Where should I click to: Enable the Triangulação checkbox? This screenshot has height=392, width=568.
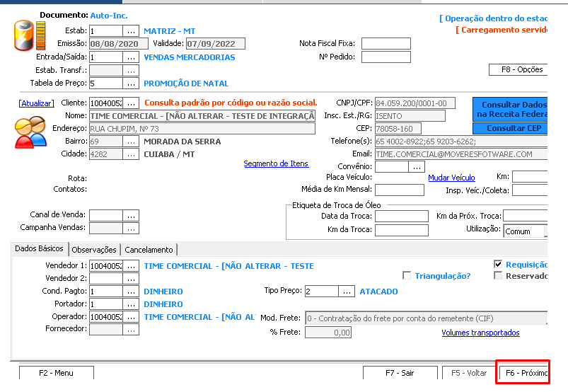click(x=407, y=276)
